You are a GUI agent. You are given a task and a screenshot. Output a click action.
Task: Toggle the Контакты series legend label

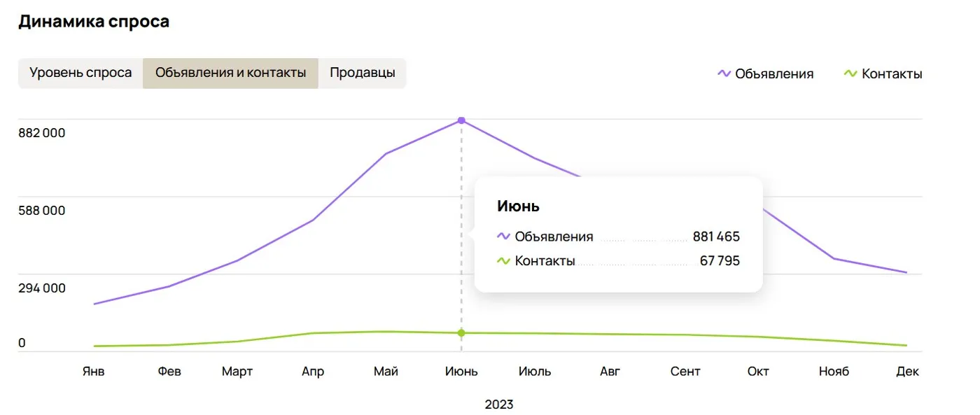click(x=892, y=73)
